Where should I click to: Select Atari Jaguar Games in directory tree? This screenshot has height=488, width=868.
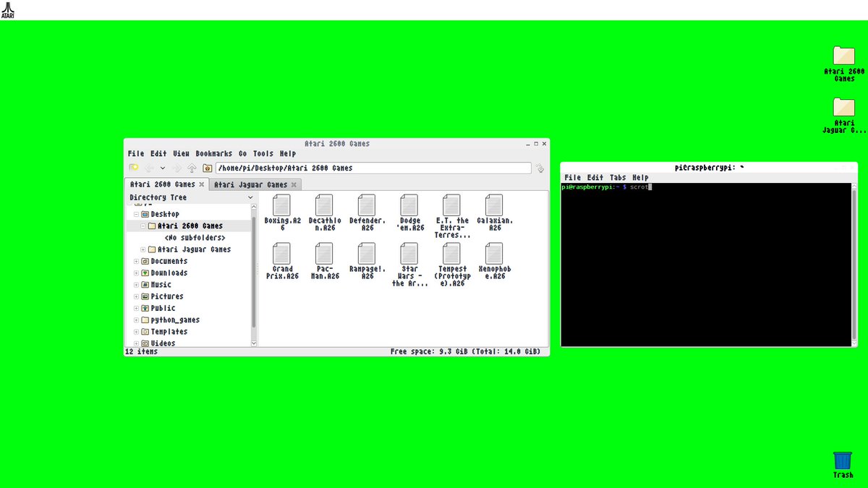click(x=190, y=249)
